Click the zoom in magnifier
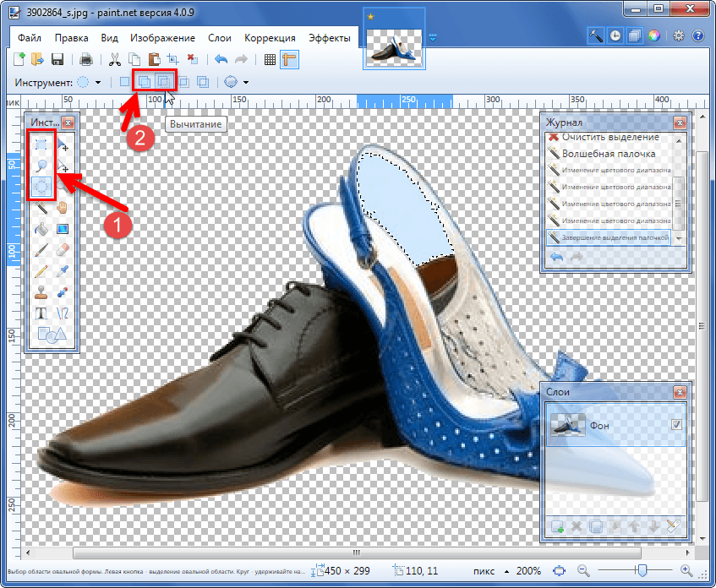Image resolution: width=716 pixels, height=588 pixels. pyautogui.click(x=686, y=570)
